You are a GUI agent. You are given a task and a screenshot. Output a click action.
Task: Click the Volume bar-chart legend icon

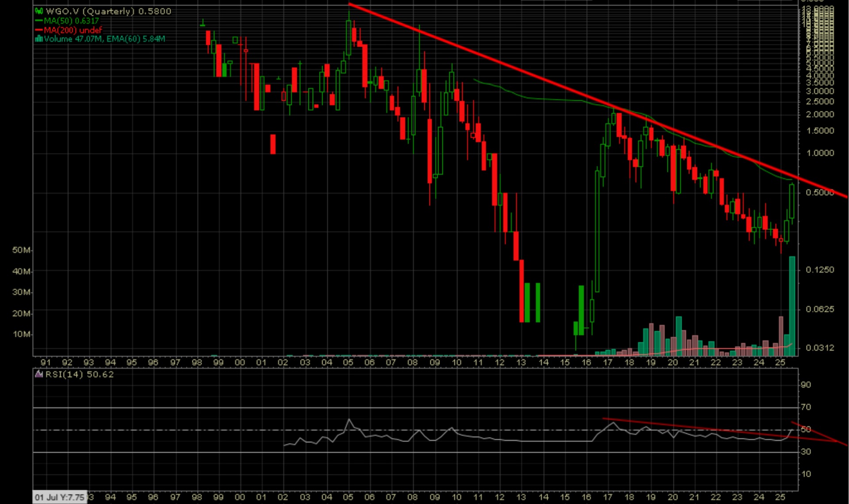pos(38,39)
